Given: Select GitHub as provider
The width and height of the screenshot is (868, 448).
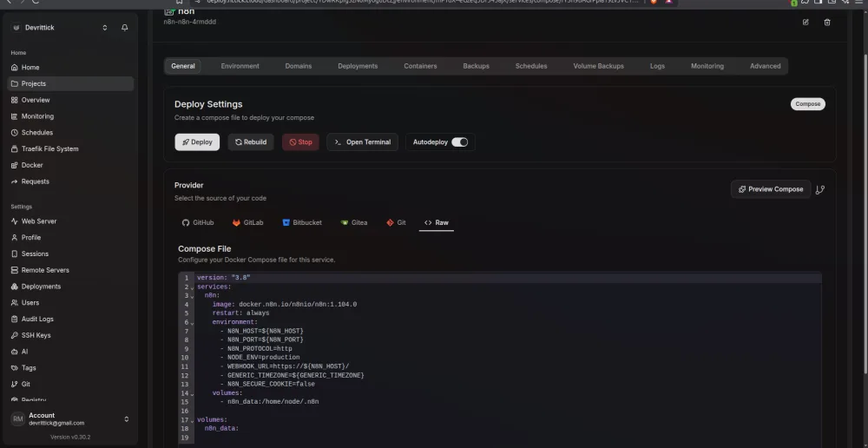Looking at the screenshot, I should click(198, 222).
